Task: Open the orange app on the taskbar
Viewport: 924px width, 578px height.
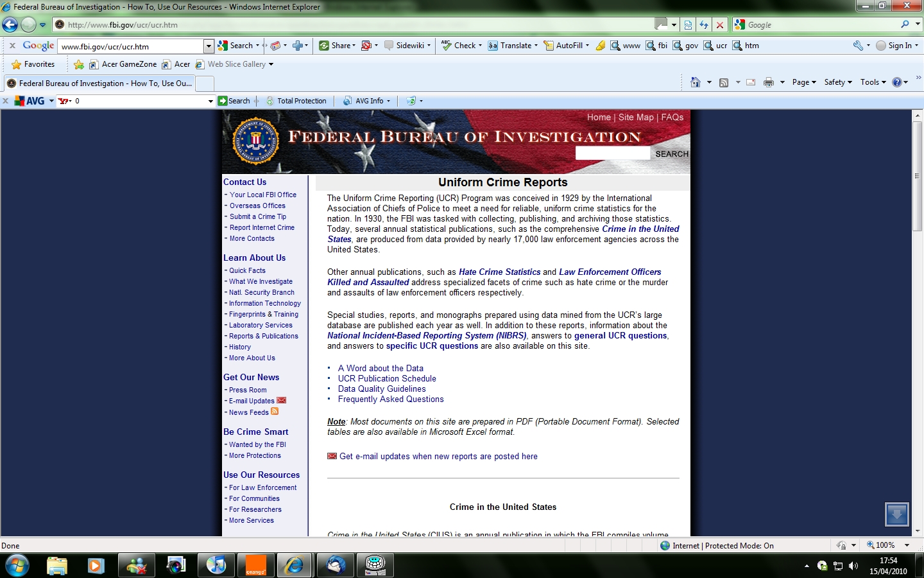Action: tap(256, 566)
